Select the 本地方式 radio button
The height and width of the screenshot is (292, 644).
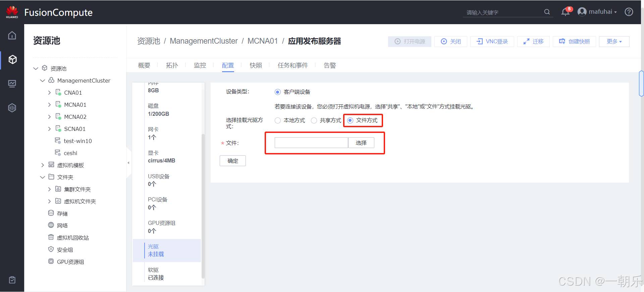pyautogui.click(x=278, y=120)
